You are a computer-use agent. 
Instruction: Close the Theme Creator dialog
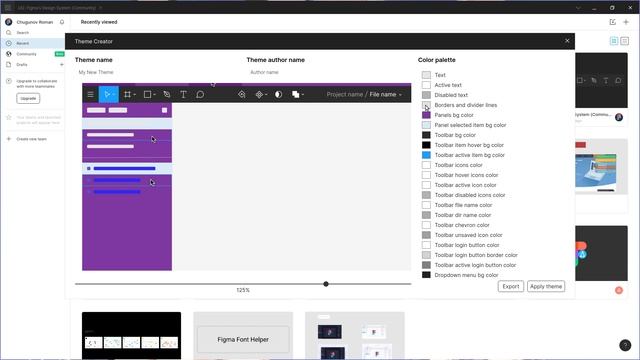567,41
